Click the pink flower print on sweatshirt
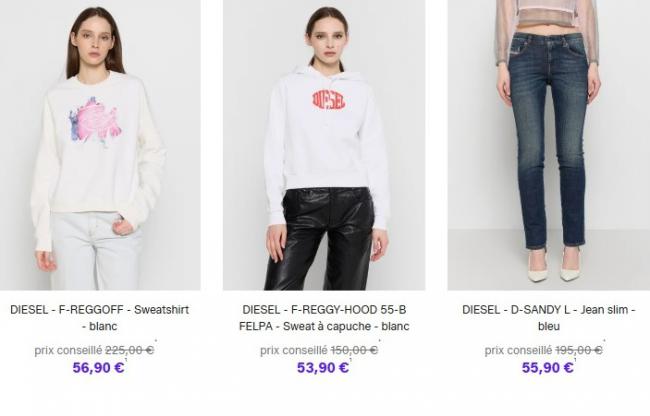The height and width of the screenshot is (416, 650). click(x=96, y=121)
